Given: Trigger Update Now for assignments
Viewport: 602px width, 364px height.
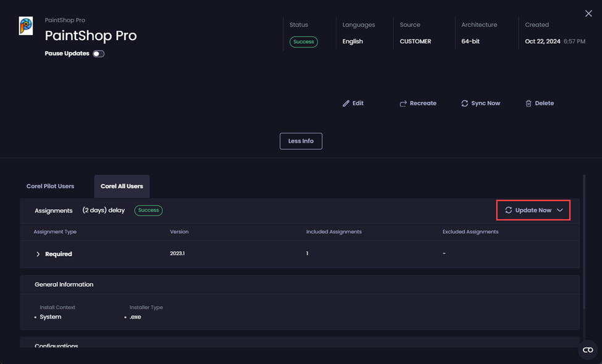Looking at the screenshot, I should (x=532, y=210).
